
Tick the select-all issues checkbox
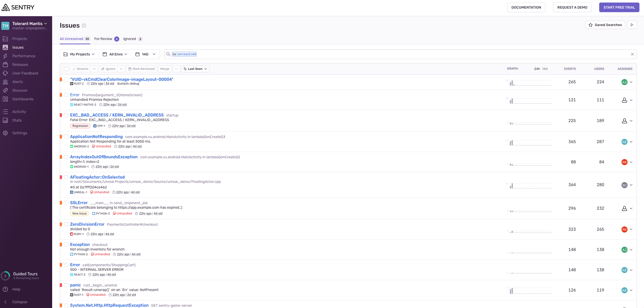click(66, 69)
